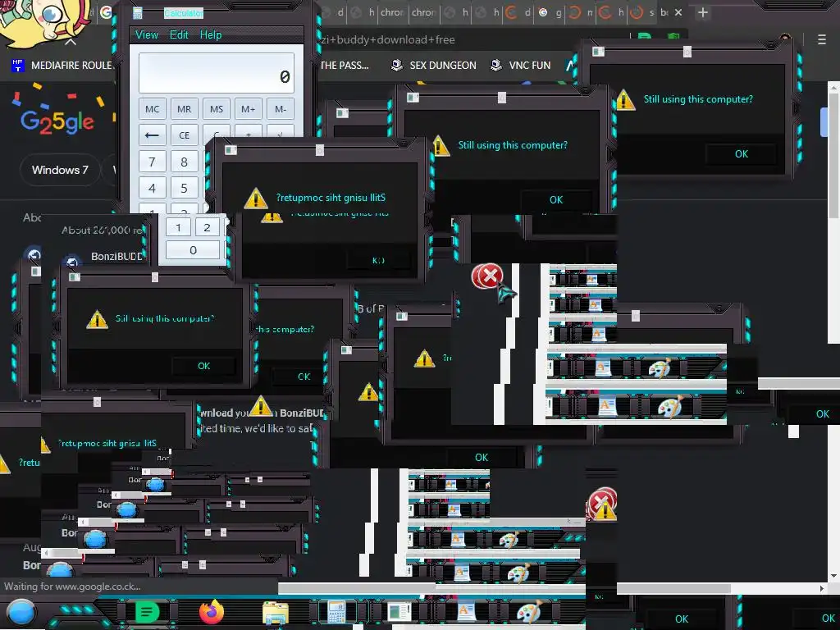
Task: Open the MEDIAFIRE ROULE... bookmark
Action: point(62,66)
